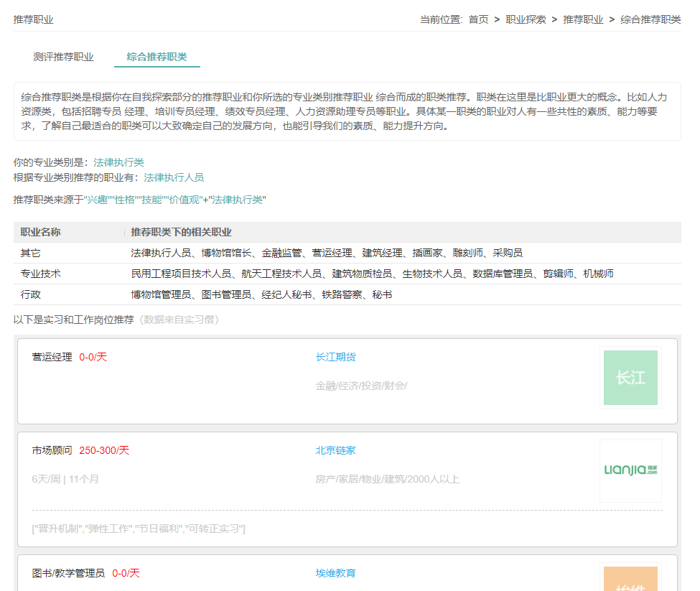700x591 pixels.
Task: Switch to the 测评推荐职业 tab
Action: click(63, 57)
